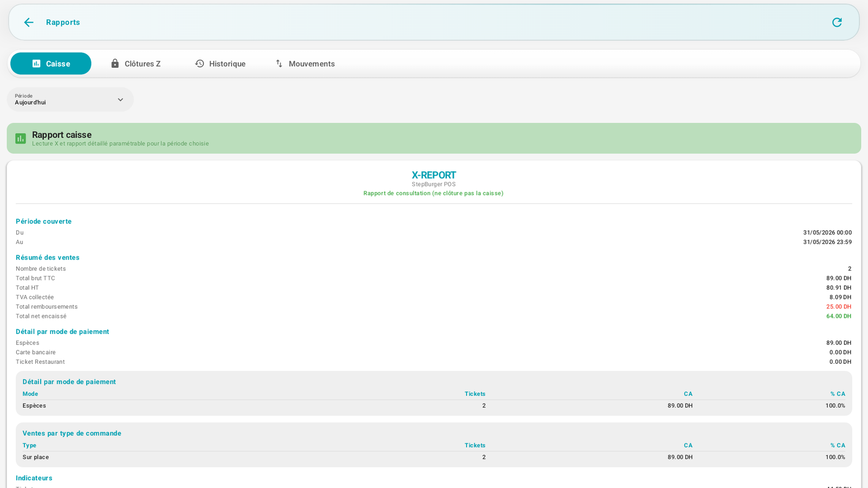The image size is (868, 488).
Task: Click the Lecture X description subtitle
Action: tap(120, 144)
